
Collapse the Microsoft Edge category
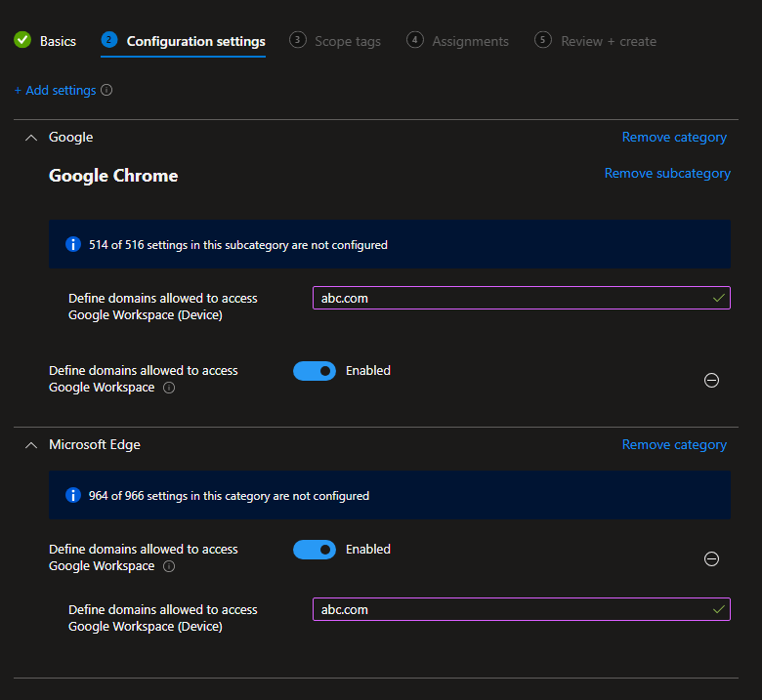click(x=30, y=445)
